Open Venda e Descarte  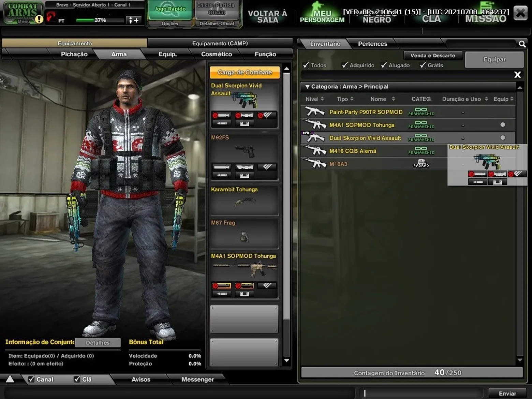coord(433,55)
